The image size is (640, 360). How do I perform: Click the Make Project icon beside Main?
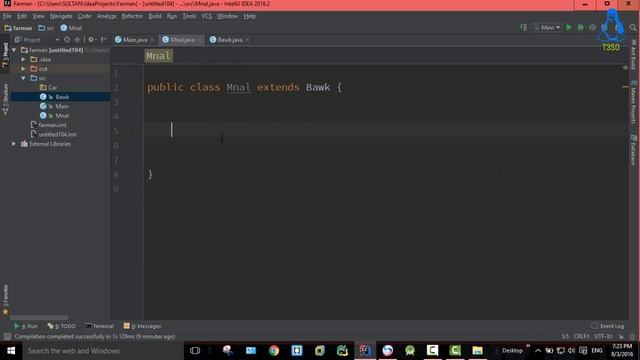(x=524, y=27)
